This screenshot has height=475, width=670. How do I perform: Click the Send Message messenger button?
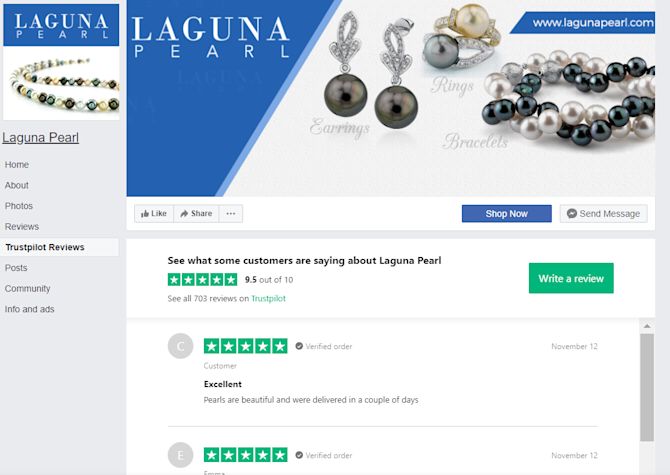[x=603, y=214]
